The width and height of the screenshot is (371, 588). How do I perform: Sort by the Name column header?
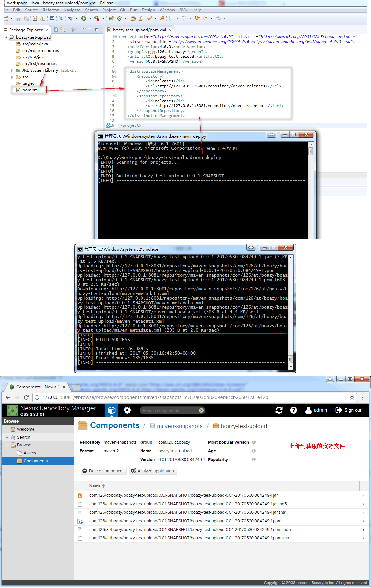(97, 486)
